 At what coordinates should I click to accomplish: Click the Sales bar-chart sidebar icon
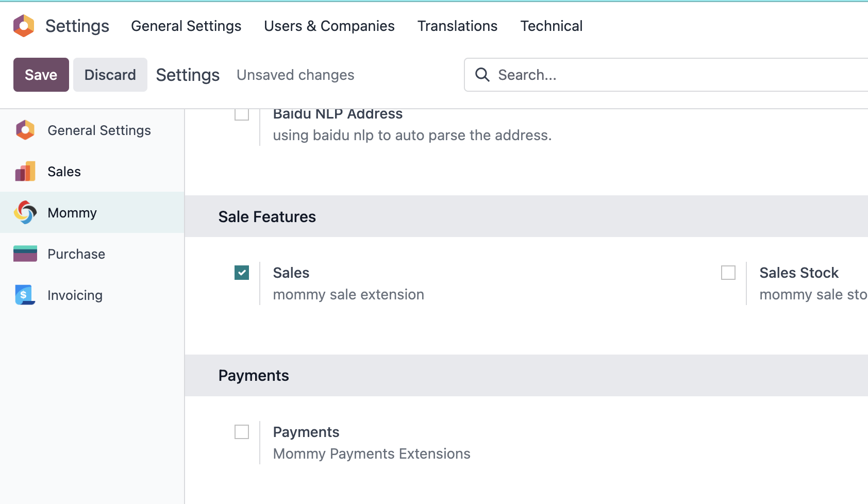(x=25, y=171)
